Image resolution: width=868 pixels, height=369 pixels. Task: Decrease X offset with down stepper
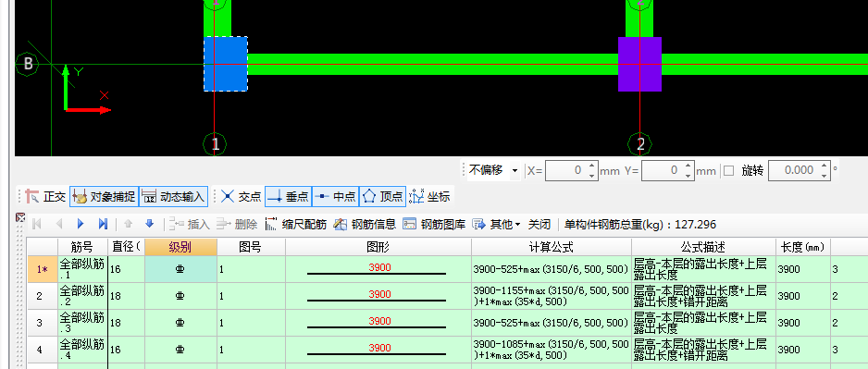(591, 176)
